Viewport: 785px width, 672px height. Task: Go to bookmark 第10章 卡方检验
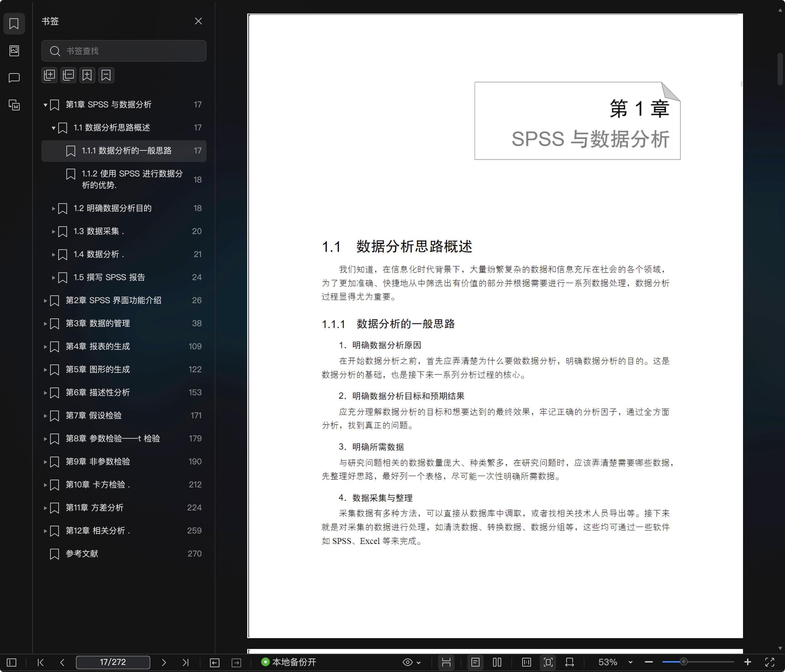pos(124,485)
